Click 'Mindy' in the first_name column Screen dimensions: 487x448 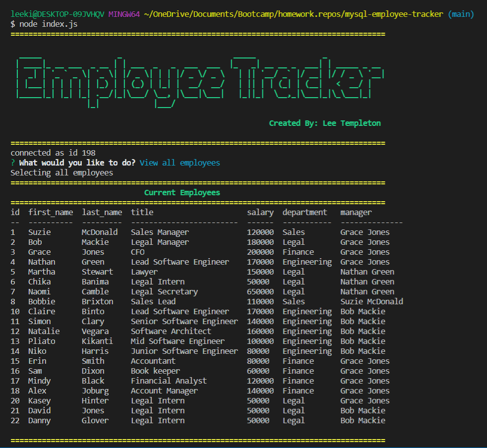[40, 381]
